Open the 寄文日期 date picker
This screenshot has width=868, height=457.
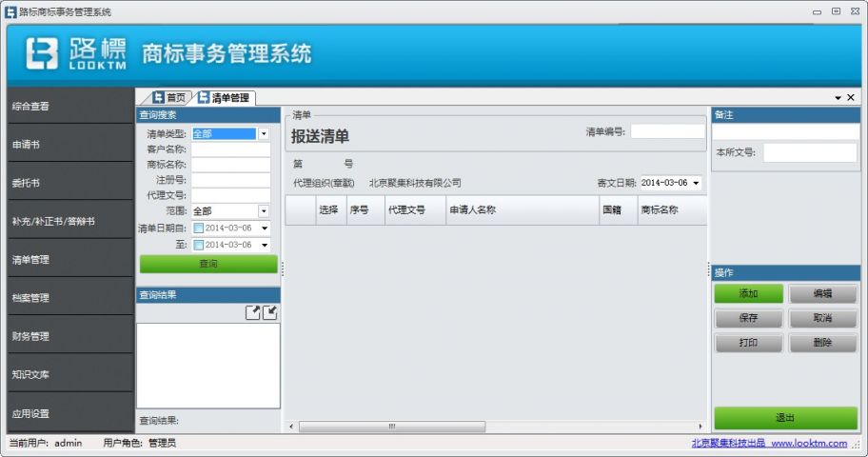(x=696, y=183)
